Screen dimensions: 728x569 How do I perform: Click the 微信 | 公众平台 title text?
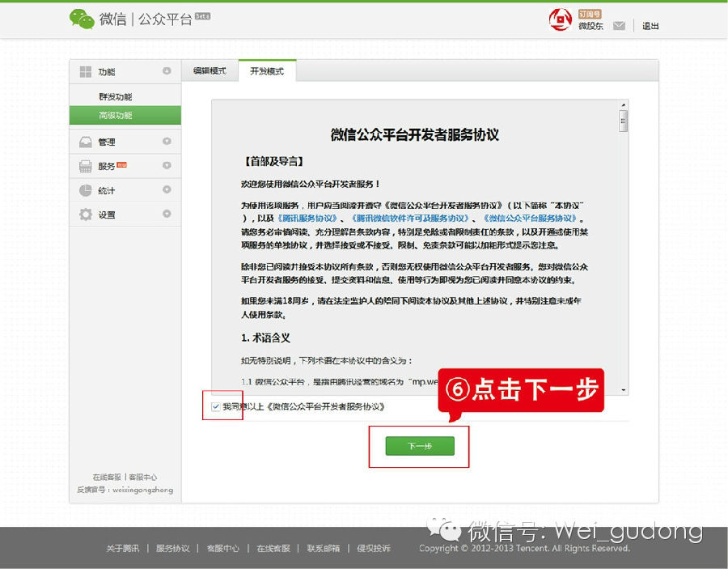tap(146, 19)
